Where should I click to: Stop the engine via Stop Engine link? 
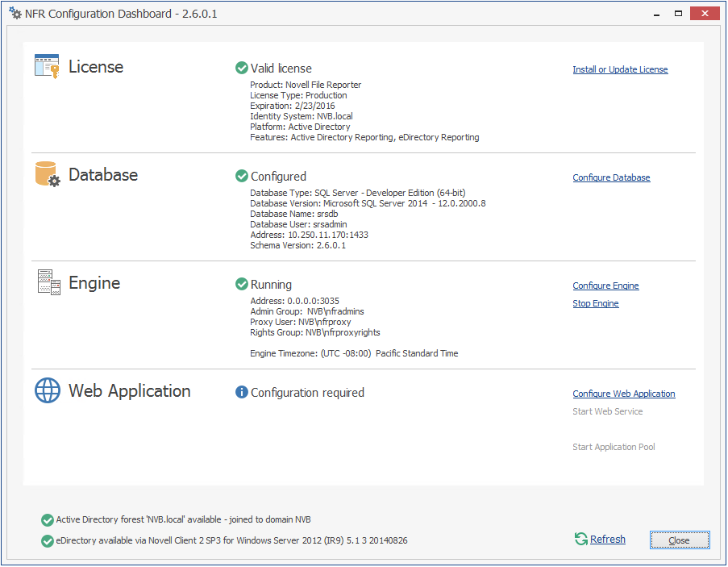596,303
